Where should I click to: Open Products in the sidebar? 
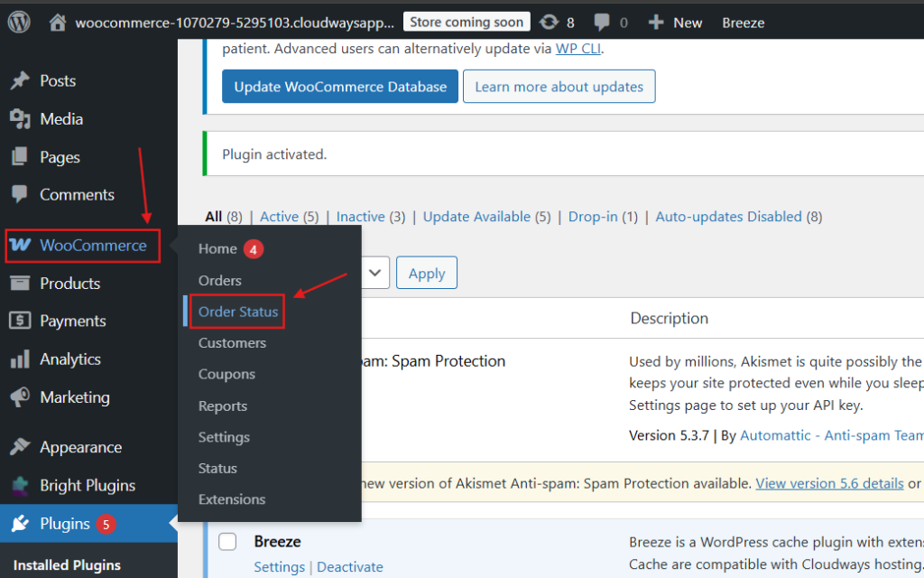[70, 283]
